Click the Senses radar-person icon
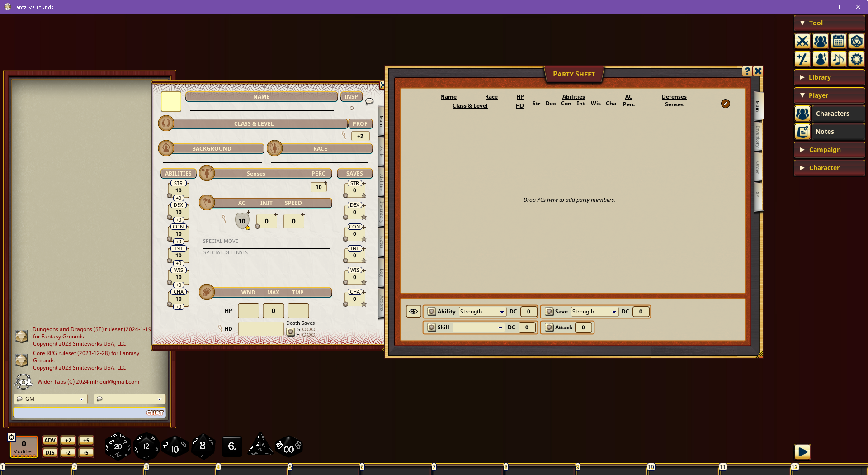The image size is (868, 475). [x=207, y=173]
